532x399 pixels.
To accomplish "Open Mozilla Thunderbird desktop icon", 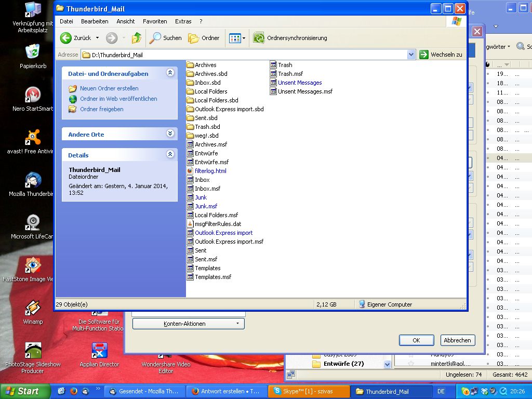I will pos(33,184).
